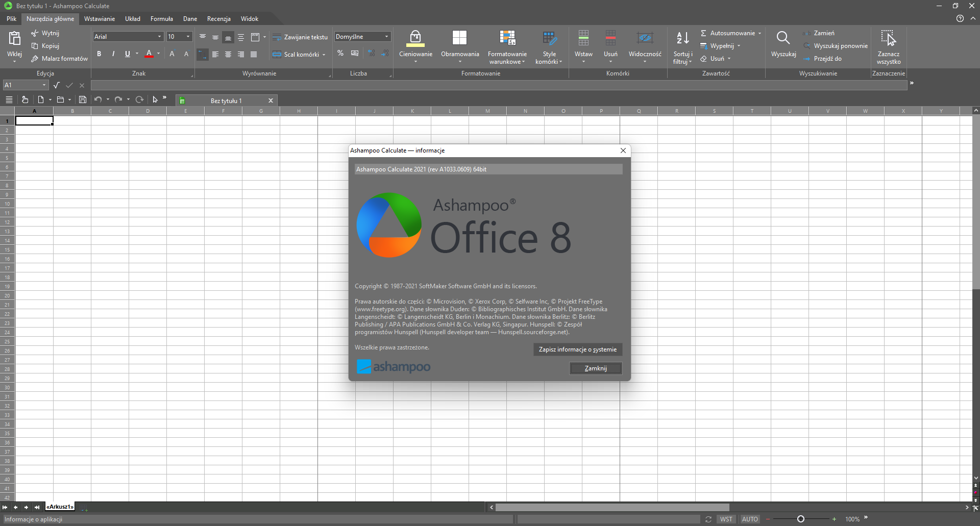Open the Plik menu
980x526 pixels.
12,19
